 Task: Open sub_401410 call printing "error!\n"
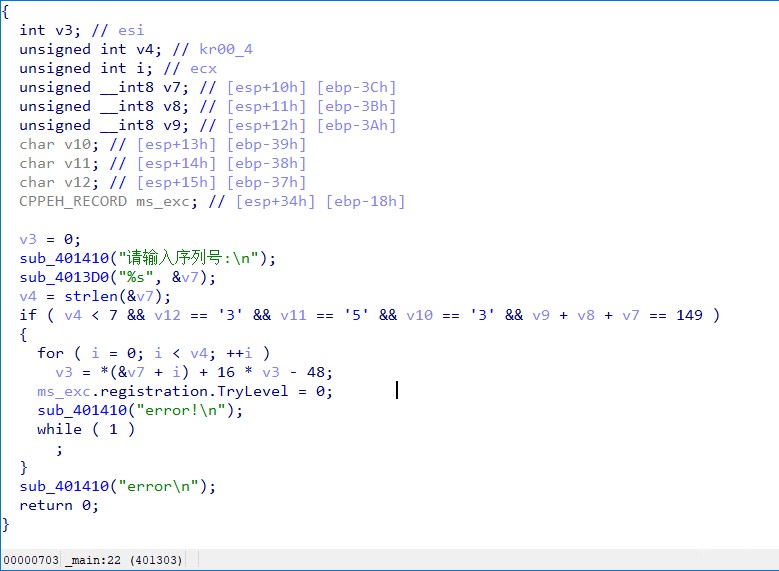point(140,410)
